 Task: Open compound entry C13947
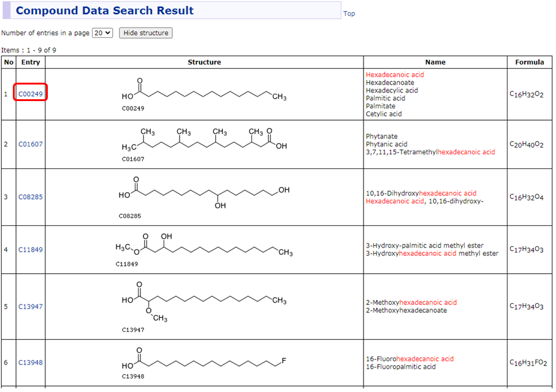tap(30, 306)
